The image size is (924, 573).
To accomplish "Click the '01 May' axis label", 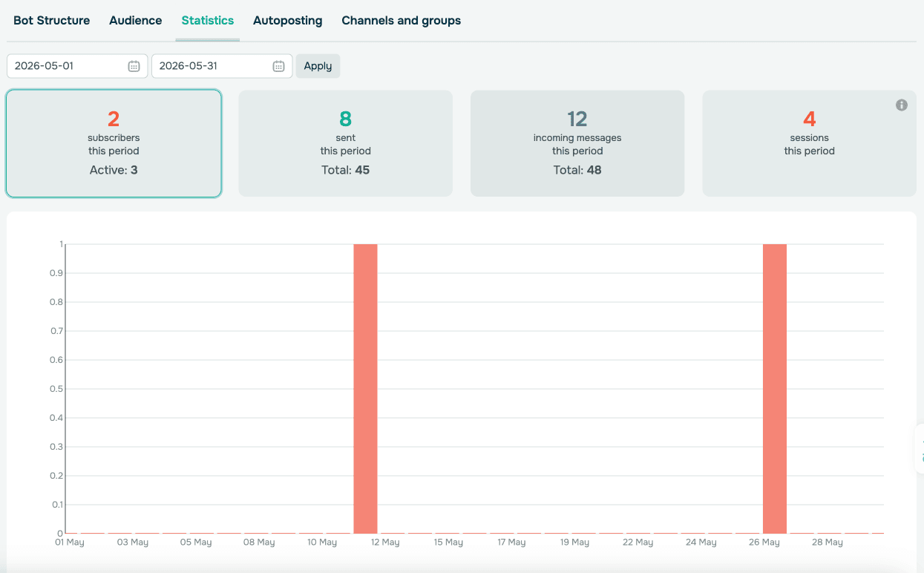I will (70, 543).
